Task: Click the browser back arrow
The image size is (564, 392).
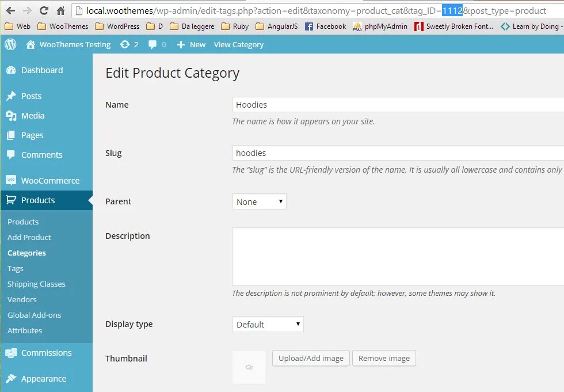Action: pyautogui.click(x=11, y=11)
